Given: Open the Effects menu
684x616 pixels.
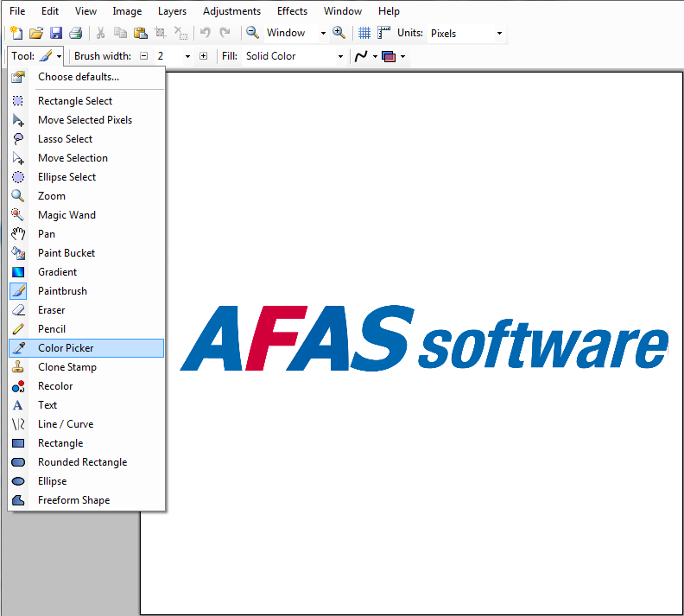Looking at the screenshot, I should (292, 11).
